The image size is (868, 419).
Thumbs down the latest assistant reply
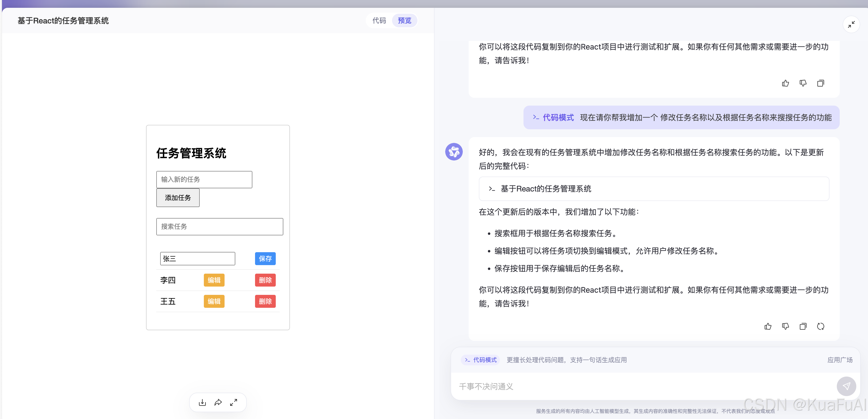785,326
